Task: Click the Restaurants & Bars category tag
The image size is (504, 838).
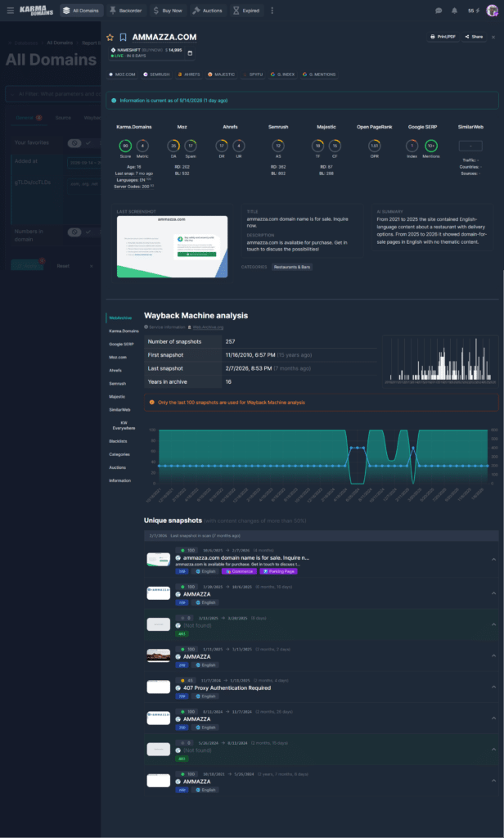Action: [x=292, y=267]
